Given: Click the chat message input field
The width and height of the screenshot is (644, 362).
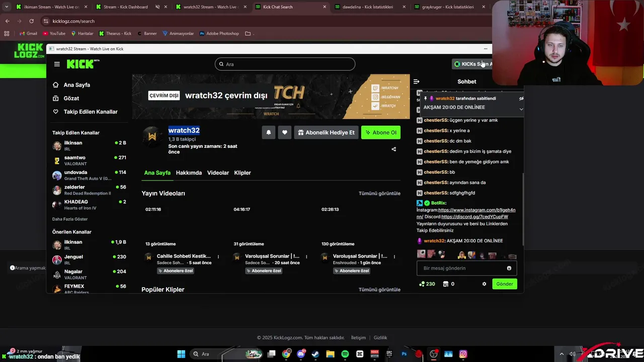Looking at the screenshot, I should click(466, 268).
